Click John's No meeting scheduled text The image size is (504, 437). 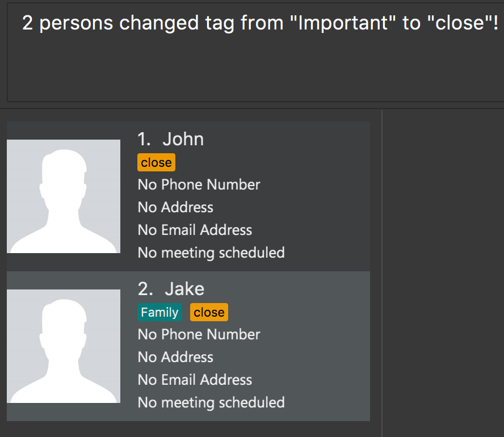tap(211, 253)
